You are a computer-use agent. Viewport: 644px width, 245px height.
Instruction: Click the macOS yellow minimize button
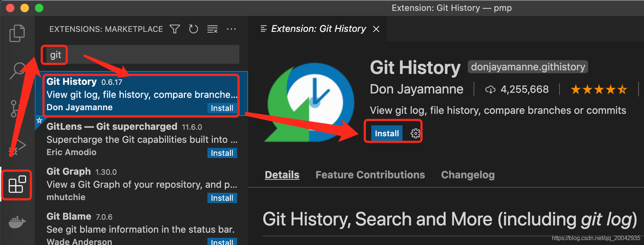pyautogui.click(x=25, y=8)
